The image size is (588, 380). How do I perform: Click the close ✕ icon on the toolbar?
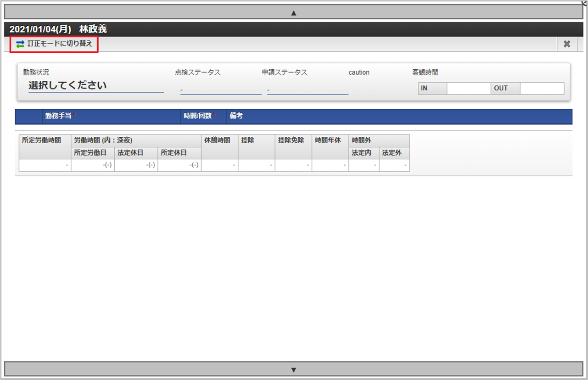click(567, 44)
